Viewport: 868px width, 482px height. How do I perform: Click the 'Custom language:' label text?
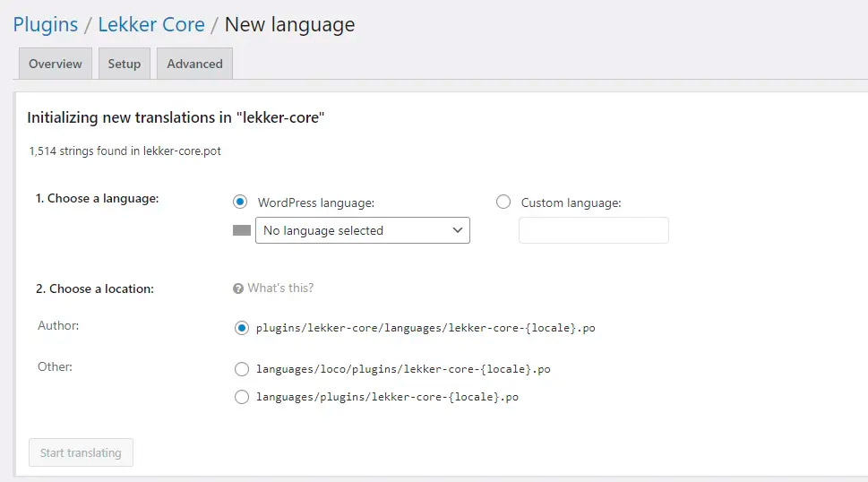point(571,202)
